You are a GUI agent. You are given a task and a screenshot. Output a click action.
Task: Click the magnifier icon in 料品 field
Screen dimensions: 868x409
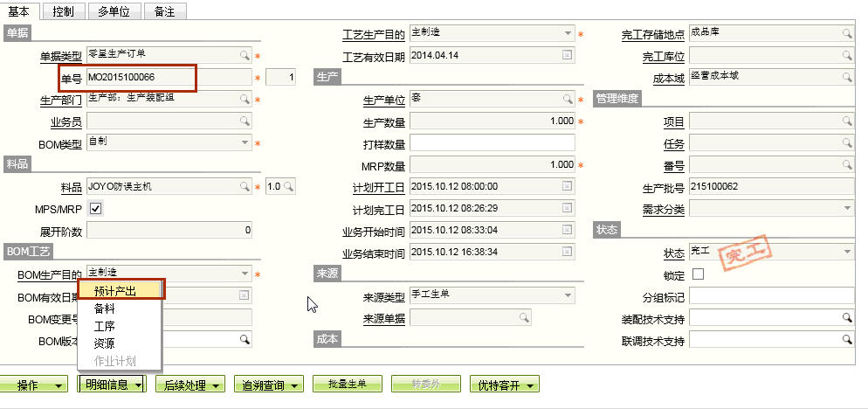(245, 186)
